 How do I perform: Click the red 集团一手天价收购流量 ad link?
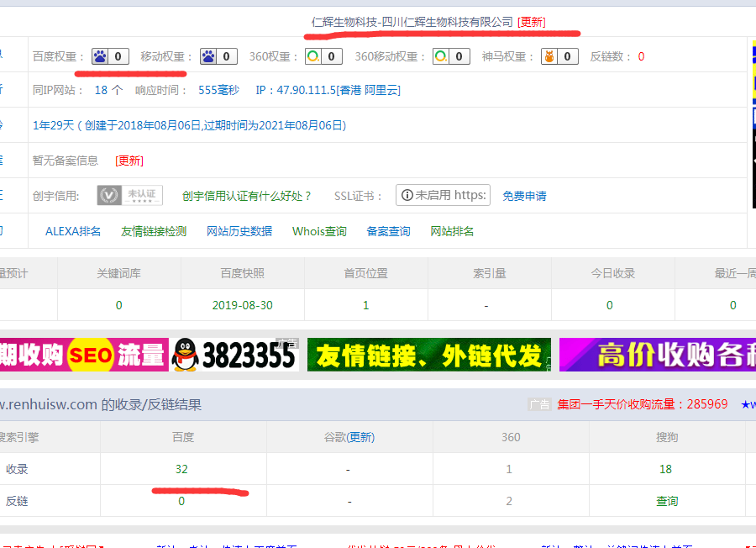643,404
